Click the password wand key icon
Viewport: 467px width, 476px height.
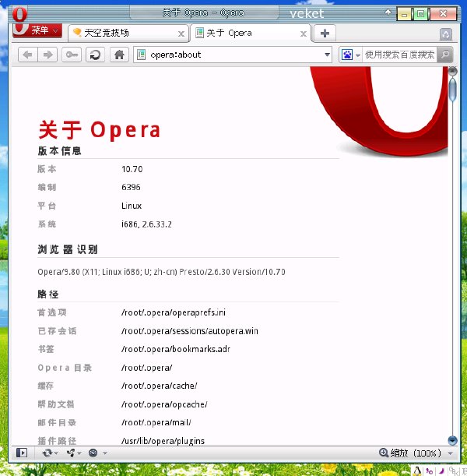coord(72,55)
